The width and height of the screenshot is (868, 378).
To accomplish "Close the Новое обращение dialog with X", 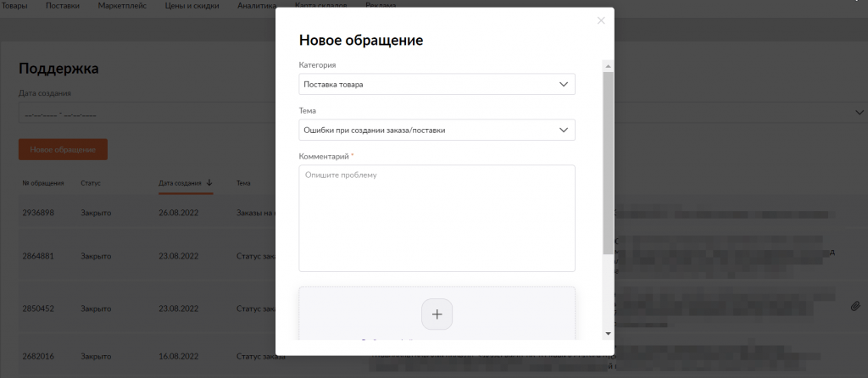I will [601, 20].
